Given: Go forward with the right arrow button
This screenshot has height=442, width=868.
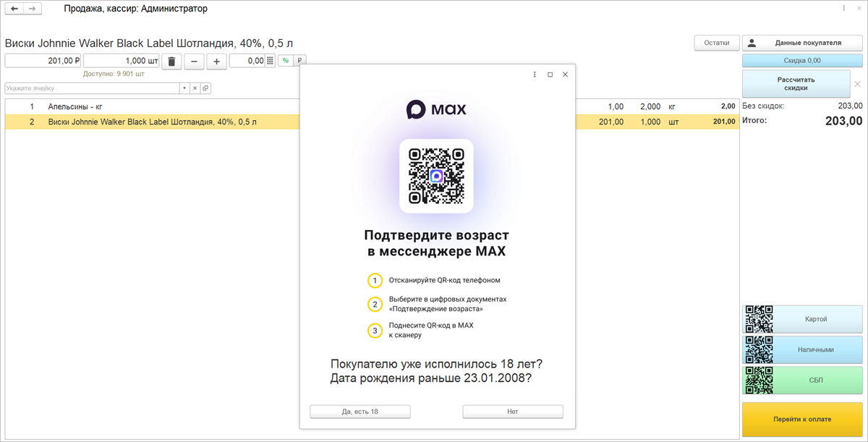Looking at the screenshot, I should point(32,9).
